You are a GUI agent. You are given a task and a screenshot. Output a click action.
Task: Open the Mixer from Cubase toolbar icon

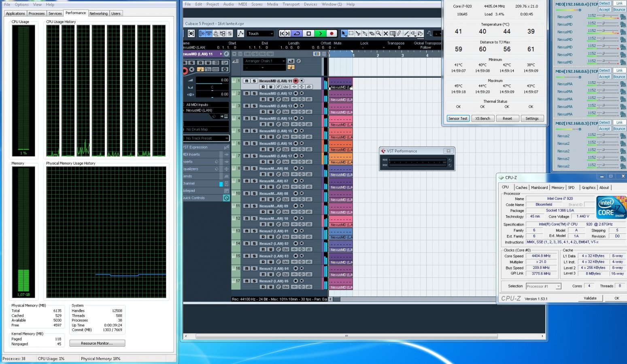click(x=230, y=34)
